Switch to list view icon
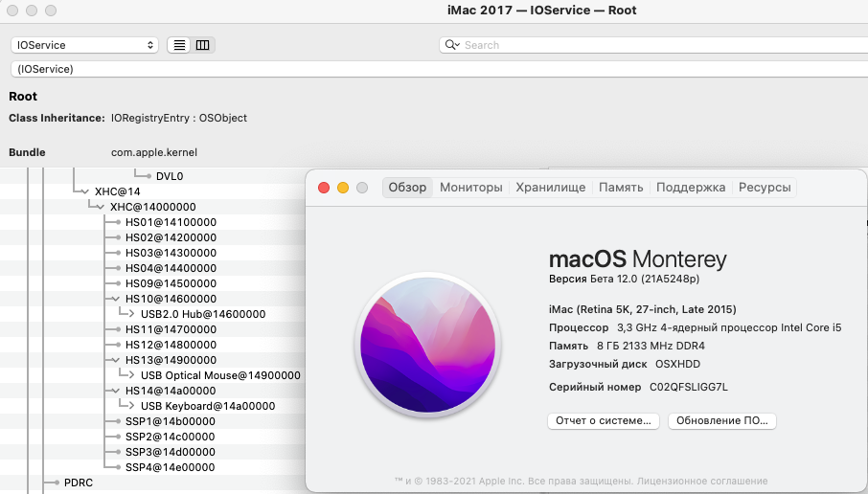 (179, 45)
